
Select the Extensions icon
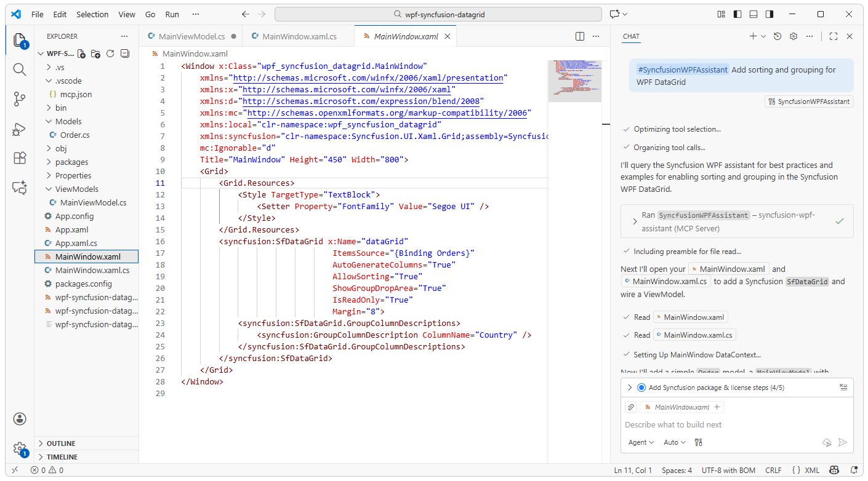pos(19,158)
